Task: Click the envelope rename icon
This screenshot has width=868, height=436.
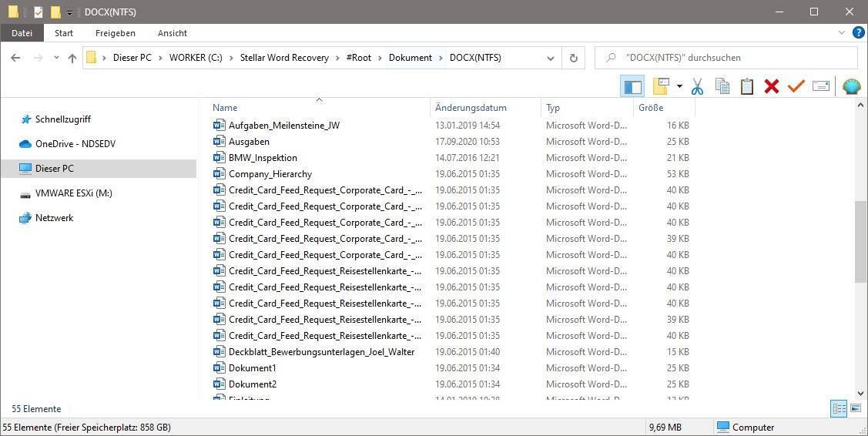Action: (820, 86)
